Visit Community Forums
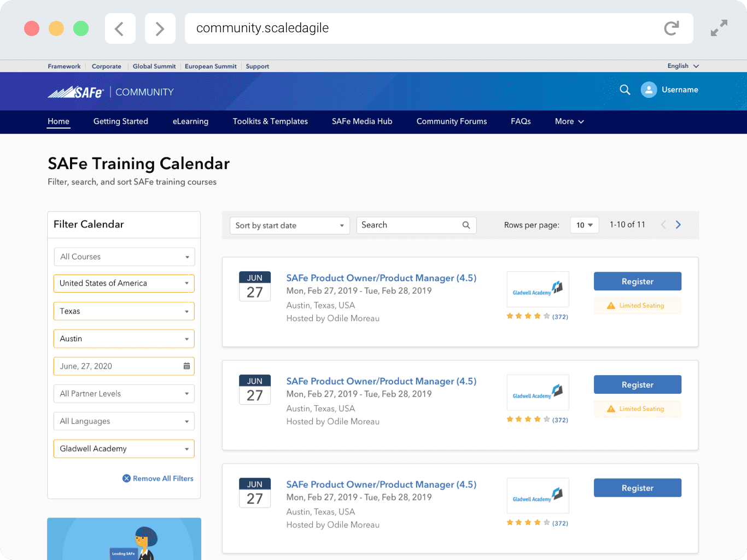Screen dimensions: 747x560 (x=452, y=121)
